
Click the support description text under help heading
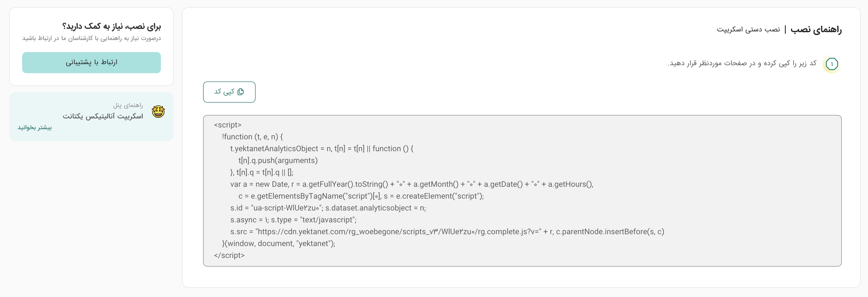point(92,38)
